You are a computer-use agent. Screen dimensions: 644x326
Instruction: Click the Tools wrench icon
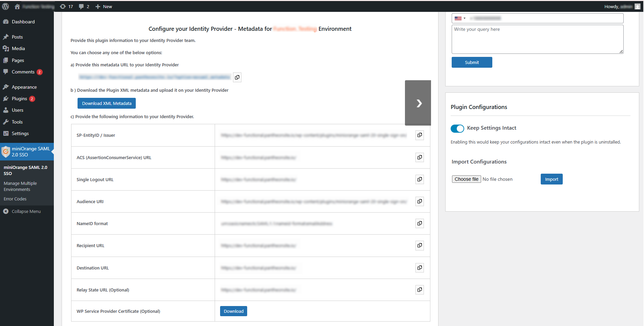point(6,122)
